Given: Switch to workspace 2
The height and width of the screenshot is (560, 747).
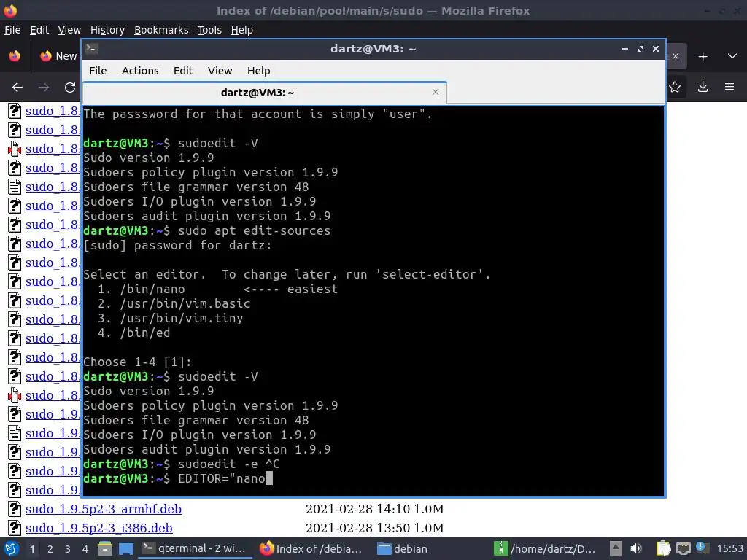Looking at the screenshot, I should [50, 549].
